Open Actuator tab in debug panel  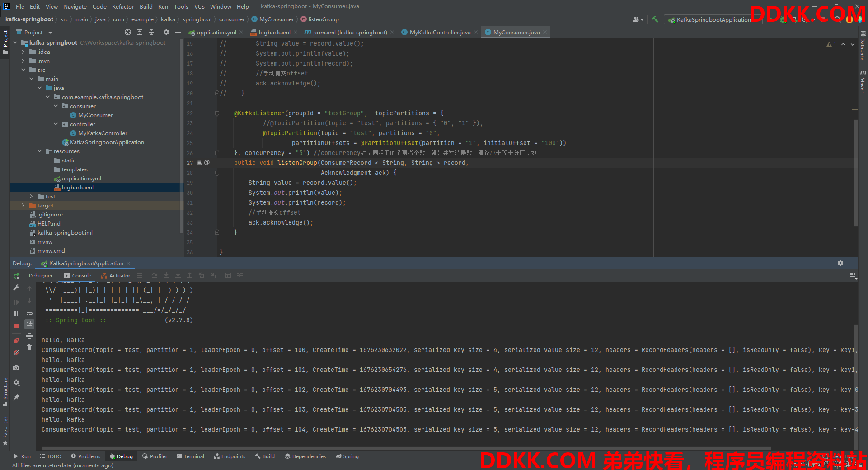[x=116, y=276]
